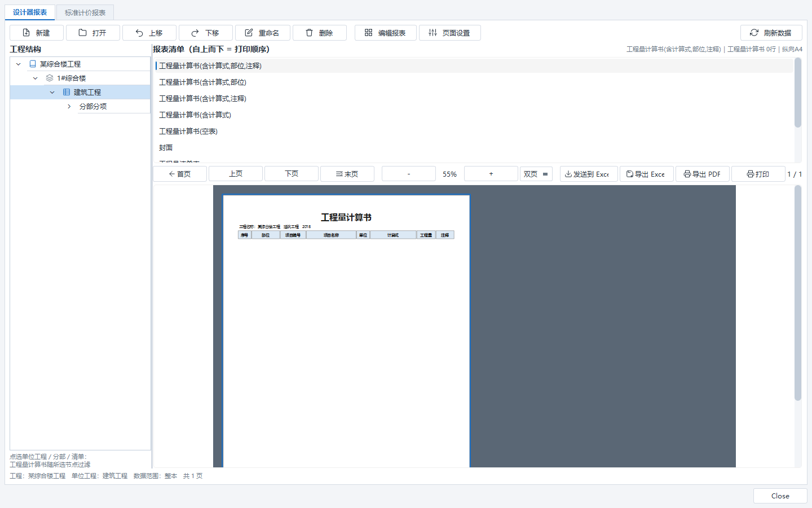Image resolution: width=812 pixels, height=508 pixels.
Task: Click page indicator 1 / 1
Action: (795, 174)
